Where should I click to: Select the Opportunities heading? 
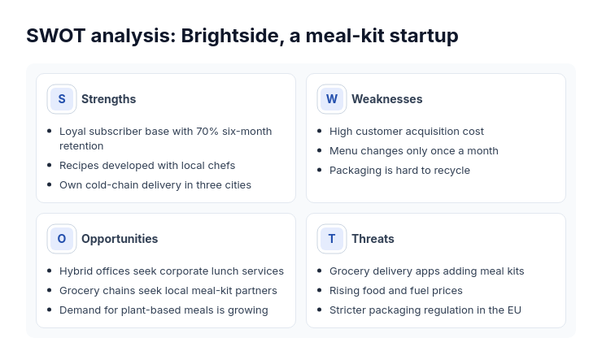click(x=120, y=239)
